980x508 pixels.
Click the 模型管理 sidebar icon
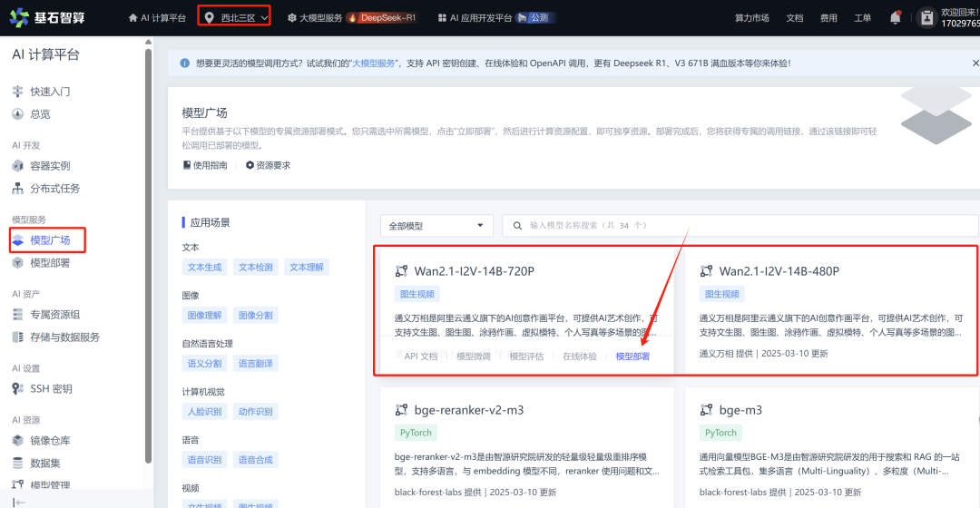(x=17, y=484)
